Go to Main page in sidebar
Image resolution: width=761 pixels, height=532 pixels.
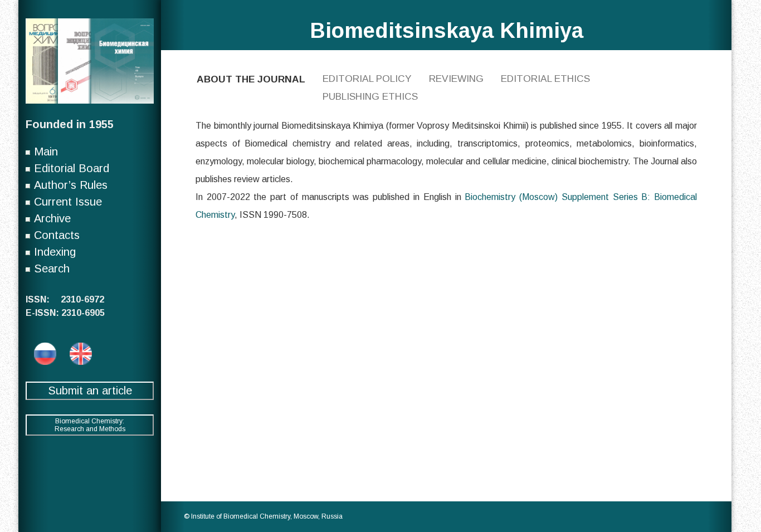click(46, 152)
